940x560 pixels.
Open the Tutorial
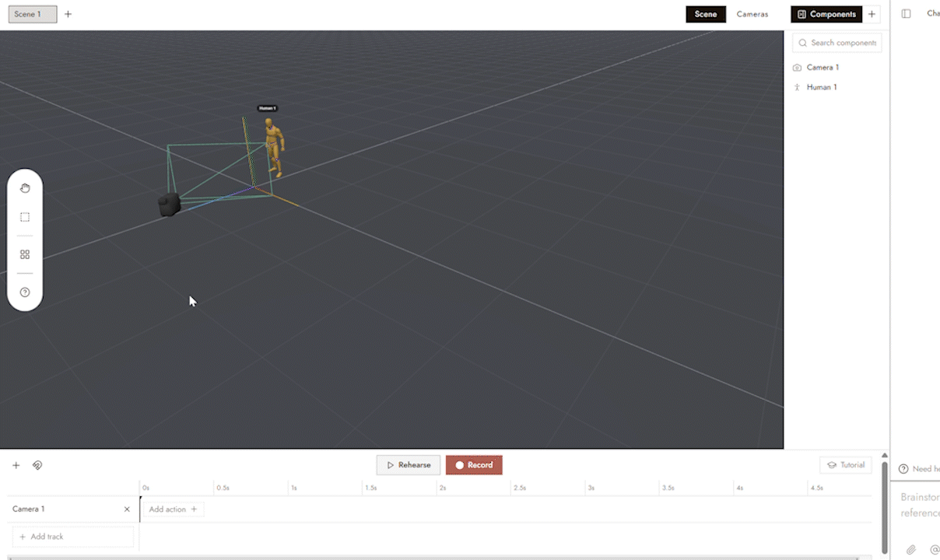[x=846, y=465]
